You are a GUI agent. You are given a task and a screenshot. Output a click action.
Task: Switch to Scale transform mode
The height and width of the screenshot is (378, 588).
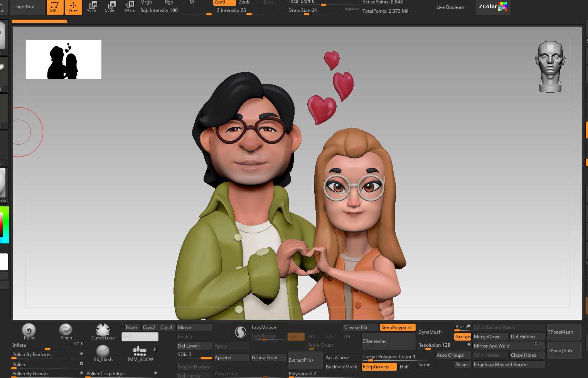(110, 7)
